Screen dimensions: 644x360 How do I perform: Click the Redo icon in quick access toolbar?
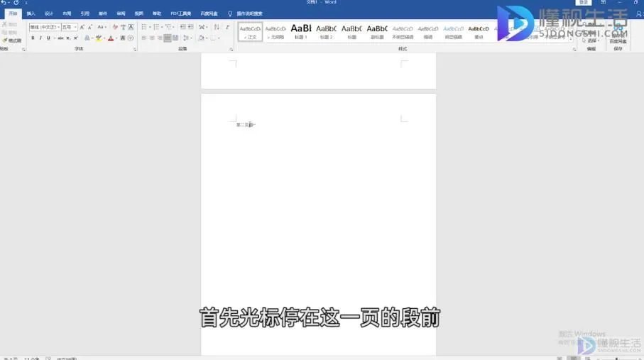[x=16, y=2]
